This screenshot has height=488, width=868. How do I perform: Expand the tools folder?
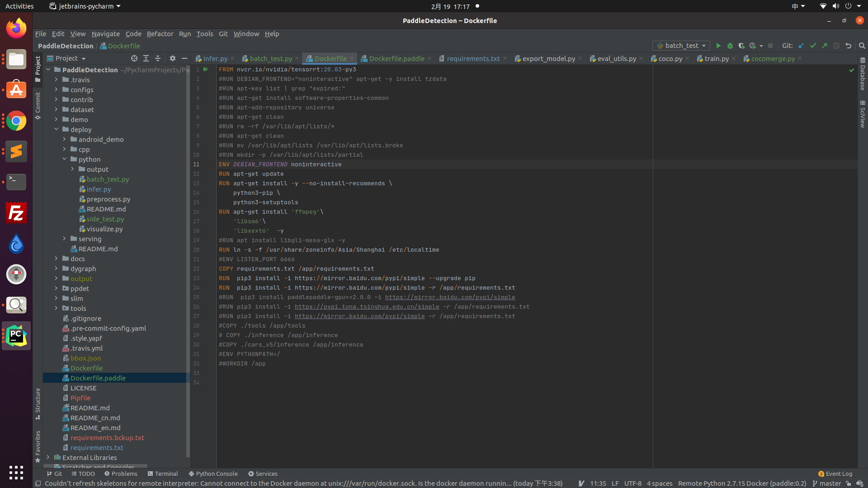[x=57, y=308]
